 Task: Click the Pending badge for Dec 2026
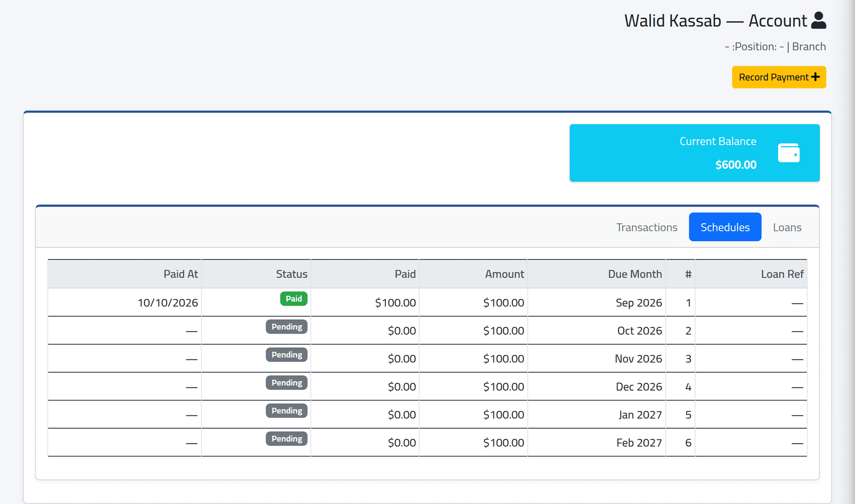[287, 383]
